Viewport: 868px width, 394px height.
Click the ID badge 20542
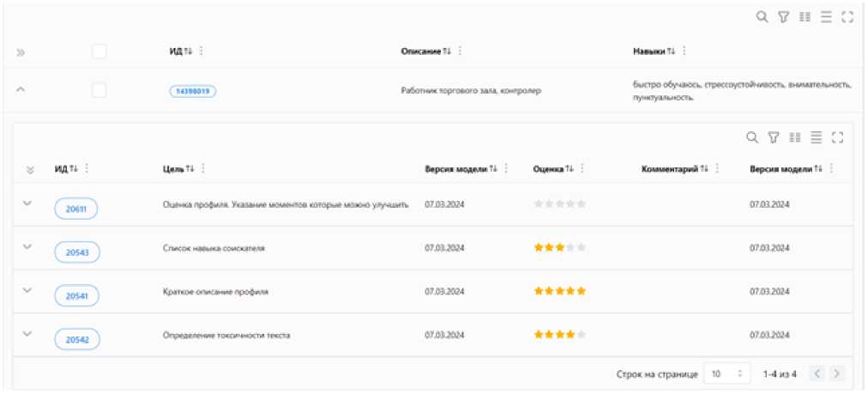(x=76, y=338)
